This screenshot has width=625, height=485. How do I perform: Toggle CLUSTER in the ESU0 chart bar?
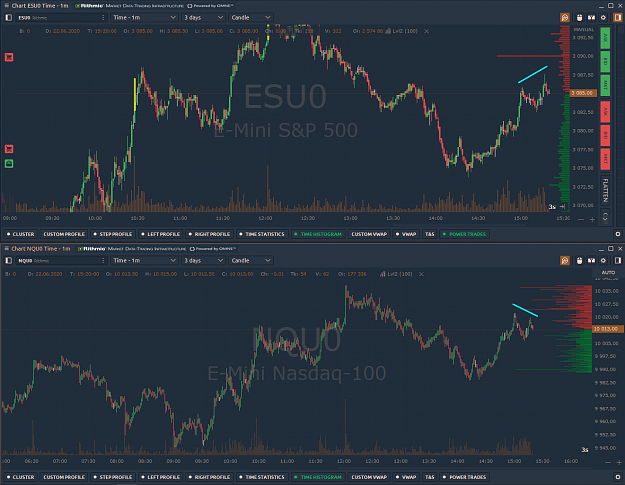pyautogui.click(x=20, y=234)
